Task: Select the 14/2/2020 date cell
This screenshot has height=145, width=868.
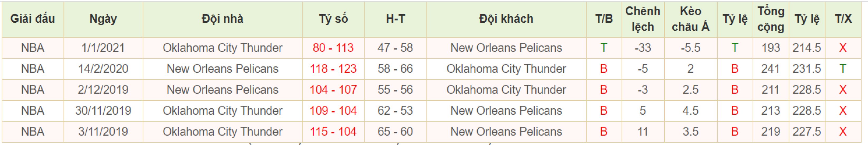Action: pyautogui.click(x=103, y=69)
